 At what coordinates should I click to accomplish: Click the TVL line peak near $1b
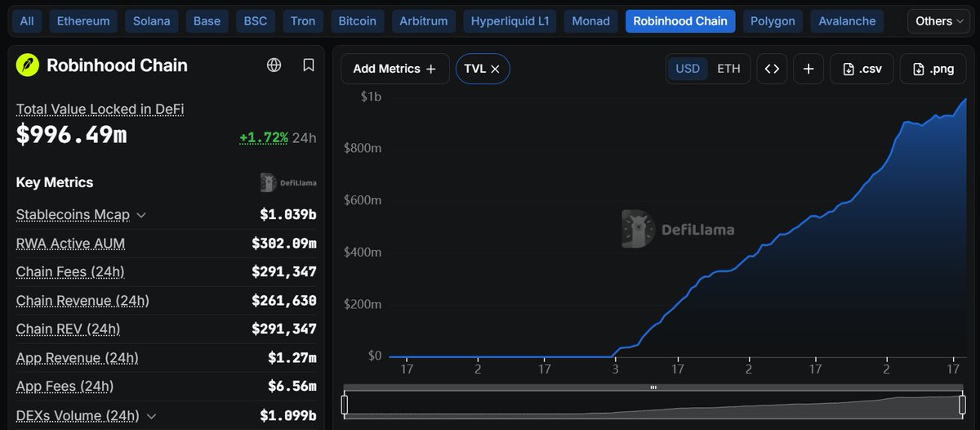966,99
